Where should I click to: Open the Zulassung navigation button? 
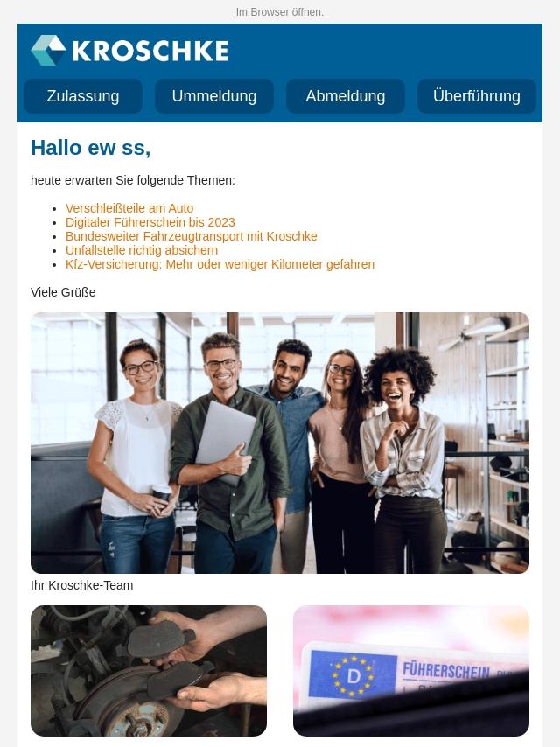click(83, 96)
